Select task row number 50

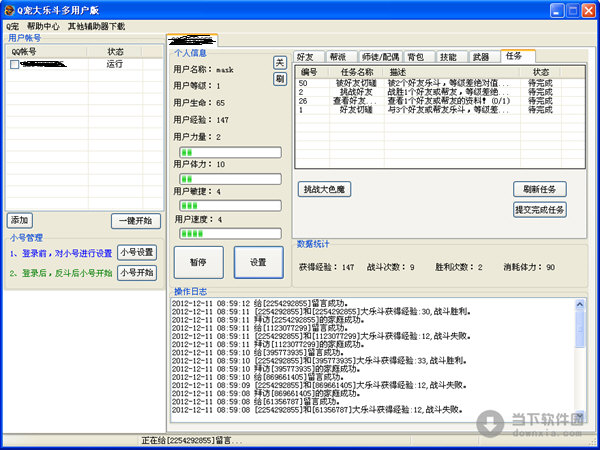point(440,83)
